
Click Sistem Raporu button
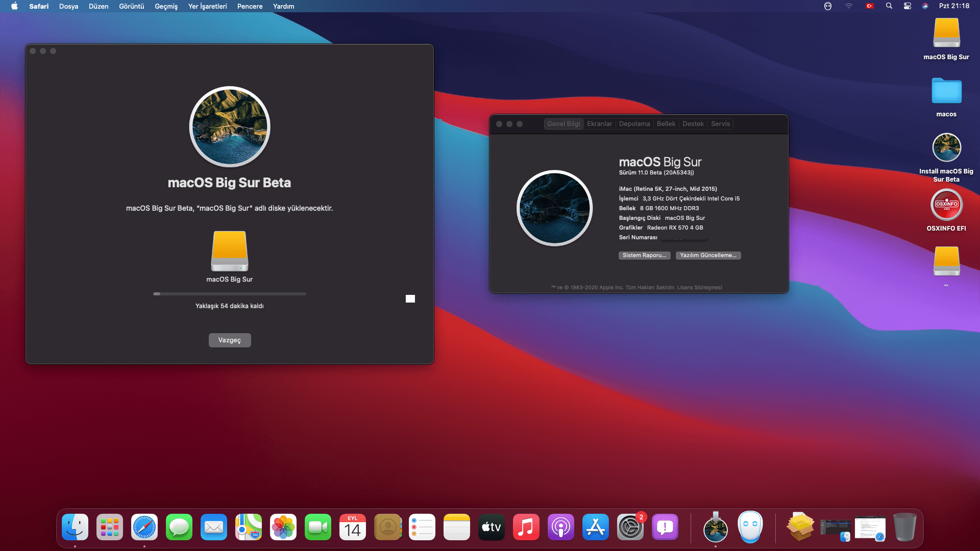tap(644, 256)
